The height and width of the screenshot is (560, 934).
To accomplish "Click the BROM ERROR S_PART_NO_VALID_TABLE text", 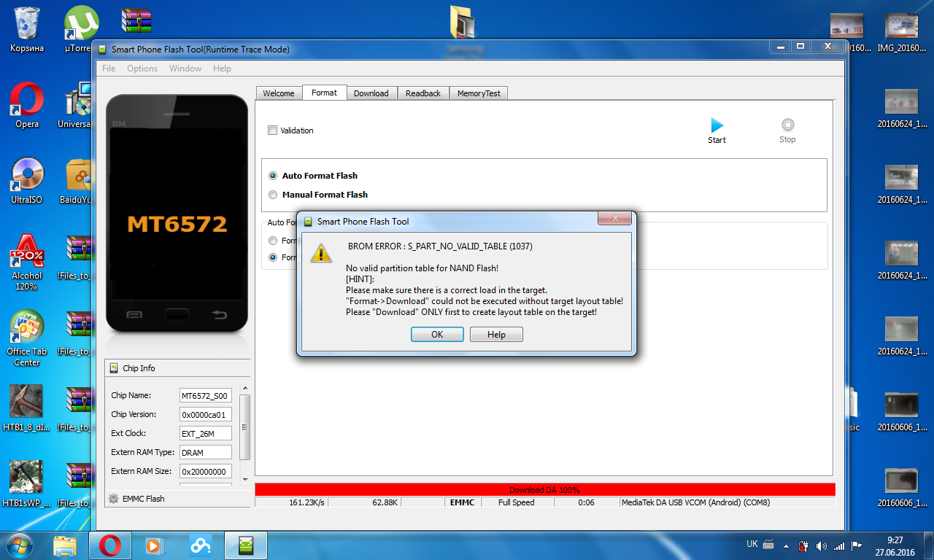I will pos(440,246).
